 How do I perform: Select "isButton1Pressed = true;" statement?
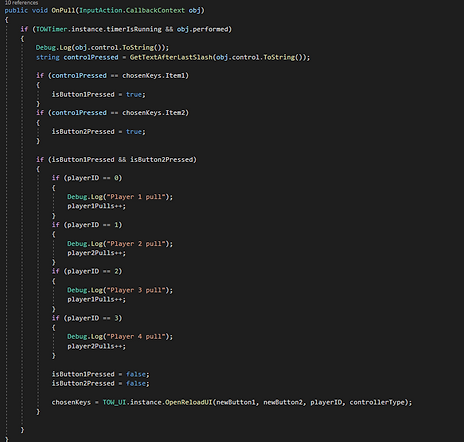(98, 95)
